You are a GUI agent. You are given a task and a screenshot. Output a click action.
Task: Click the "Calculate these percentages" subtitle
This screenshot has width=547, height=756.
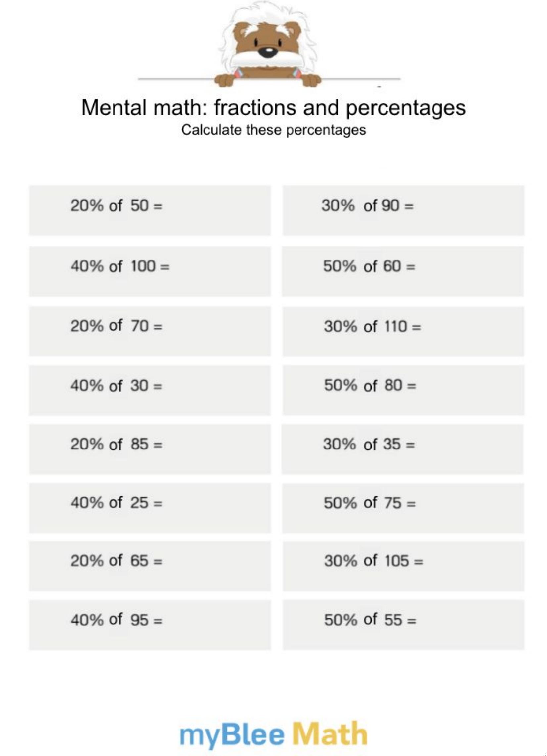tap(273, 130)
